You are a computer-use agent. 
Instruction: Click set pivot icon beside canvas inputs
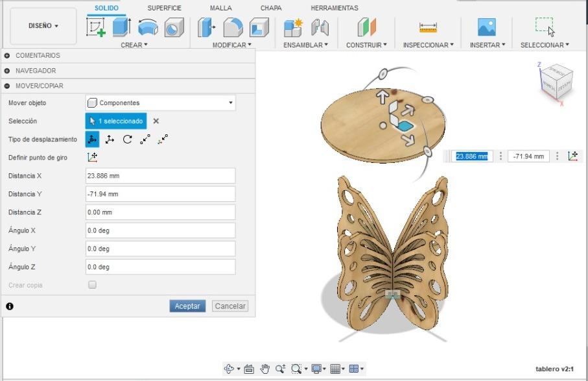[x=573, y=156]
